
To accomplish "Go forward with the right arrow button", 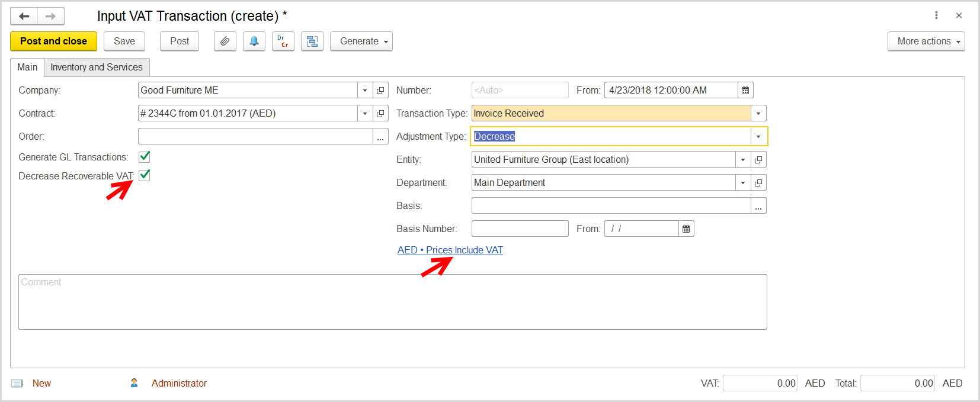I will [x=51, y=16].
